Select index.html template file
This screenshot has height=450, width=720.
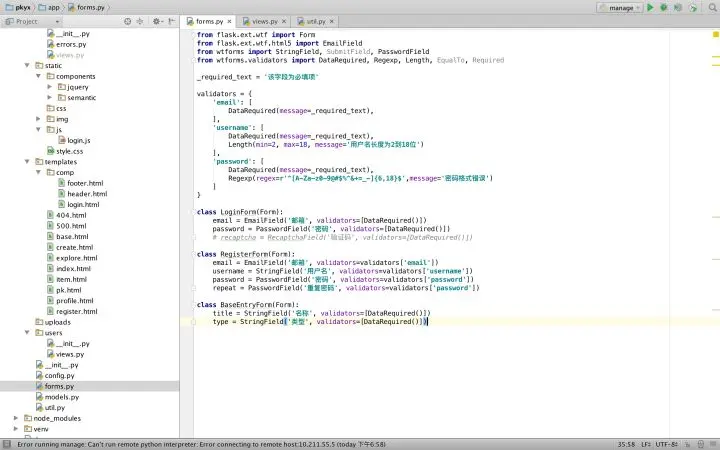69,269
